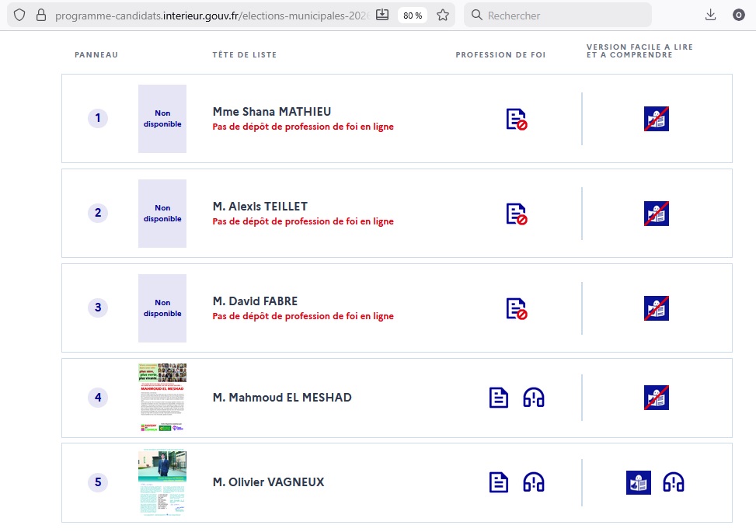Play audio of Olivier VAGNEUX's profession de foi
The height and width of the screenshot is (532, 756).
[534, 482]
